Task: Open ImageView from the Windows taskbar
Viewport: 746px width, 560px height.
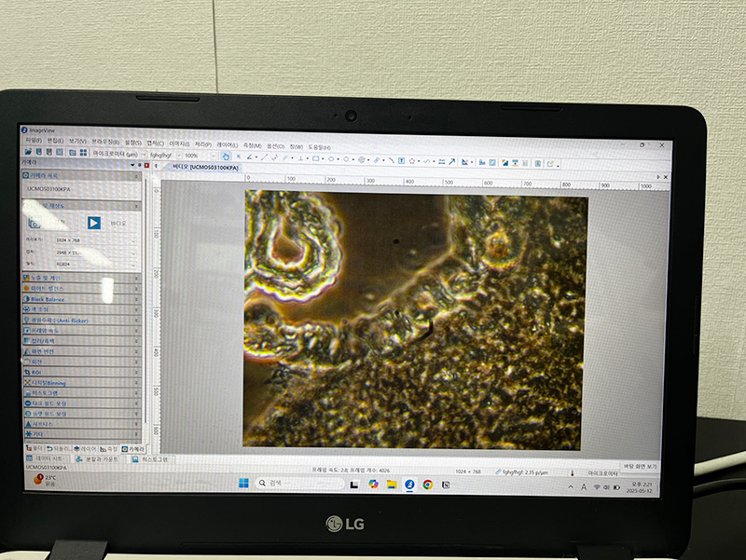Action: (x=408, y=484)
